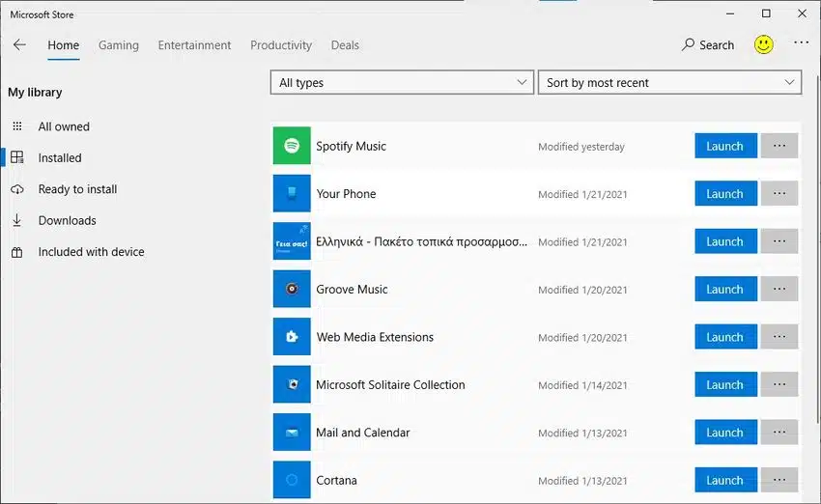Open more options for Your Phone
Screen dimensions: 821x504
point(779,193)
